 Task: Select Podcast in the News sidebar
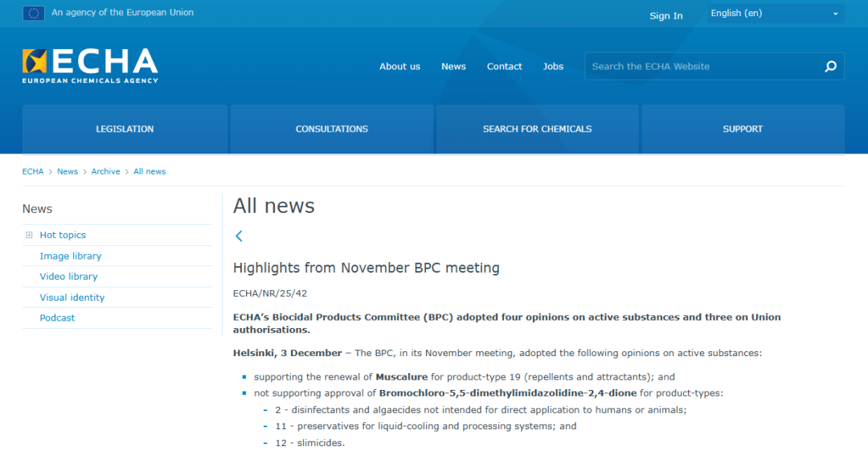(57, 318)
